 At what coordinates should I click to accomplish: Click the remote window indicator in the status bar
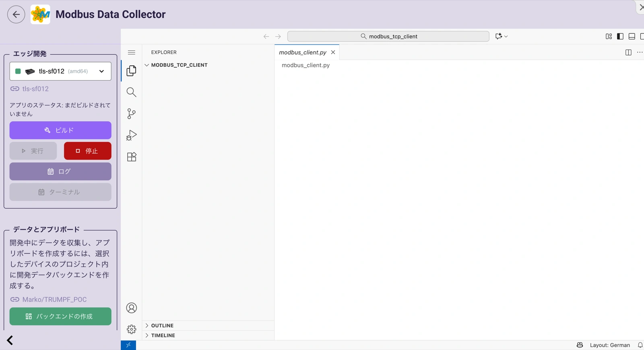pyautogui.click(x=128, y=345)
